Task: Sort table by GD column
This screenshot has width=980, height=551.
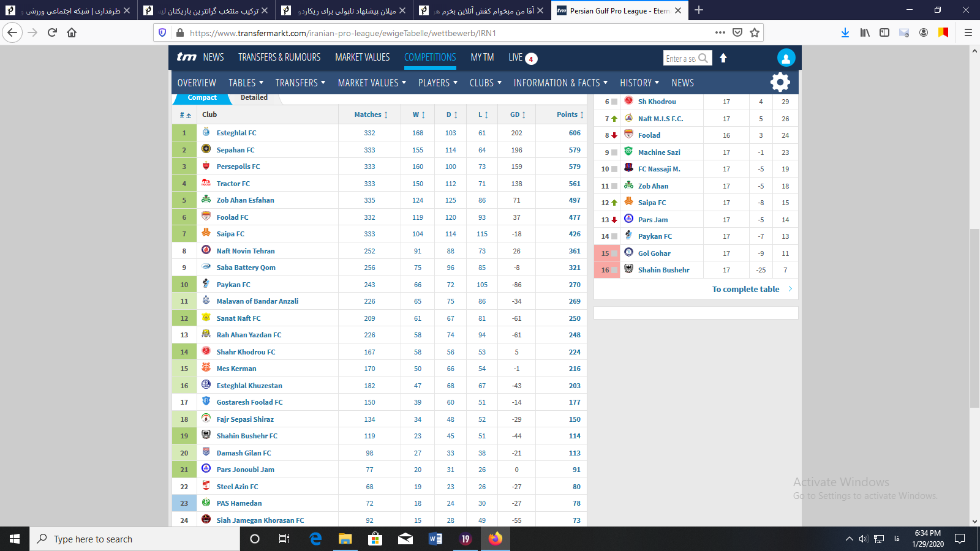Action: [518, 114]
